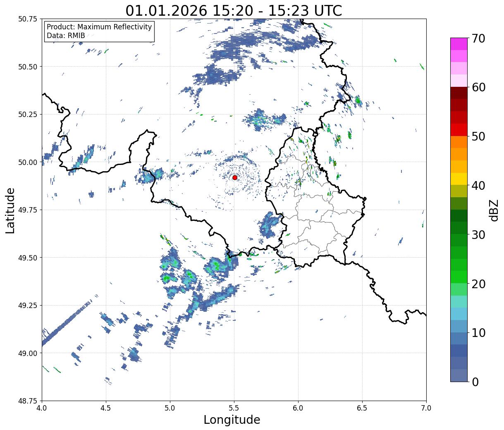The height and width of the screenshot is (430, 504).
Task: Click the longitude tick label 4.0
Action: click(x=42, y=408)
